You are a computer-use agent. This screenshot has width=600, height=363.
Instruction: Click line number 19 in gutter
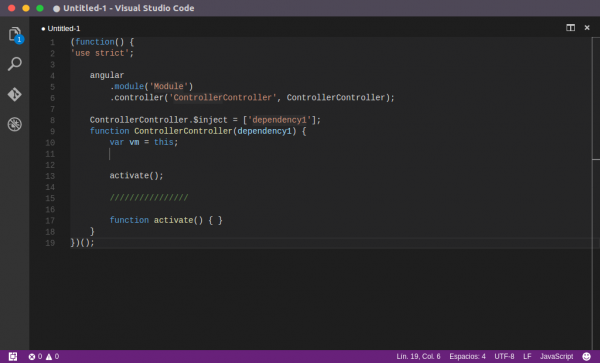click(x=50, y=243)
